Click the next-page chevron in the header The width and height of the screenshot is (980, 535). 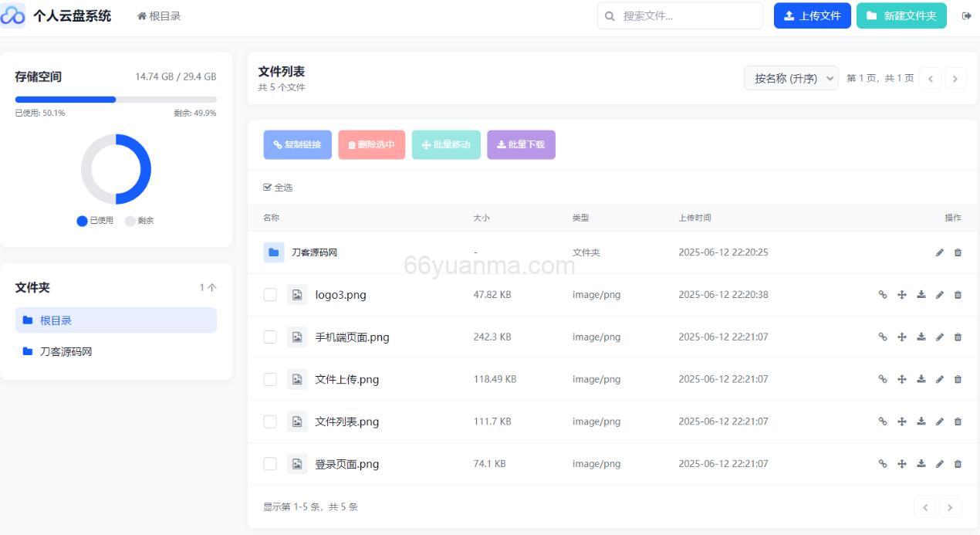955,78
